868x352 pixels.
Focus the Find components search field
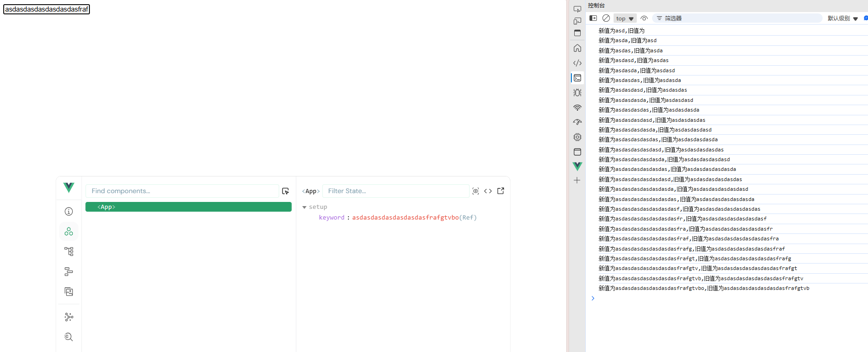pos(182,191)
